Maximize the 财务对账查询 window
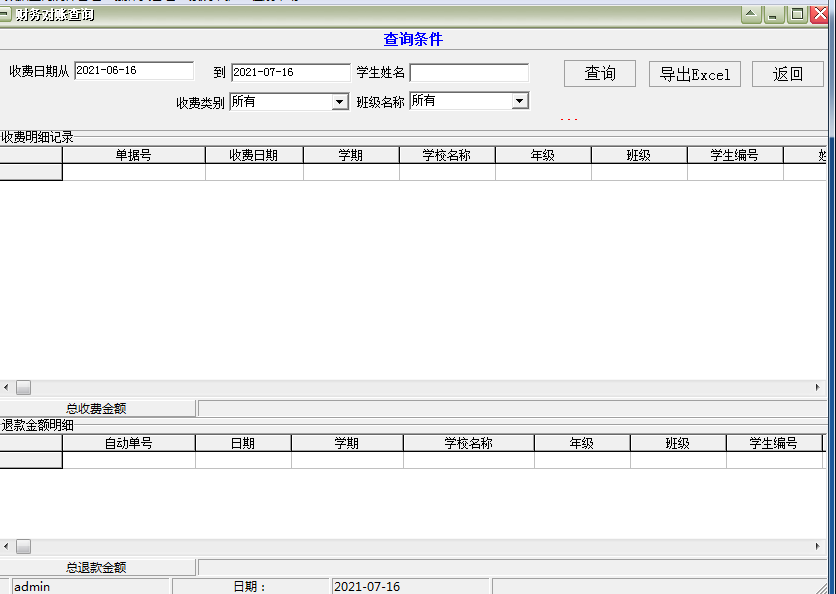The width and height of the screenshot is (836, 594). (798, 14)
